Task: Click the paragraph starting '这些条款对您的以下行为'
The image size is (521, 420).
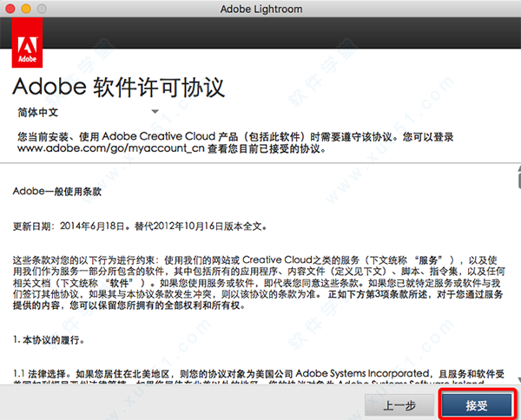Action: (259, 283)
